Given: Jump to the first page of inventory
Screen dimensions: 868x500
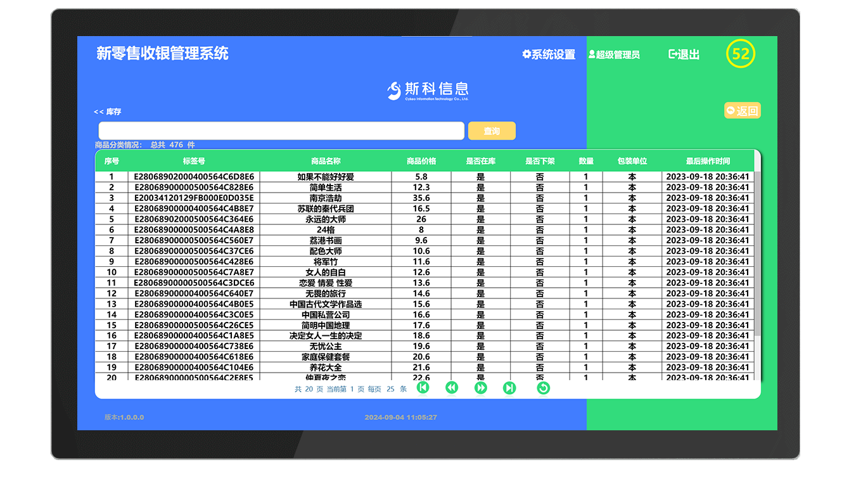Looking at the screenshot, I should (424, 387).
